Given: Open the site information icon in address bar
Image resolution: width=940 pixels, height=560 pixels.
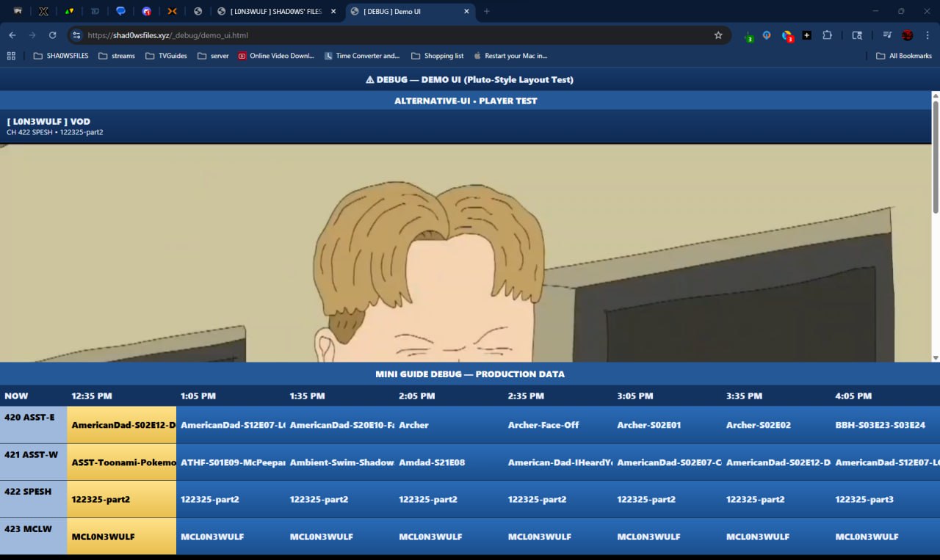Looking at the screenshot, I should tap(76, 35).
